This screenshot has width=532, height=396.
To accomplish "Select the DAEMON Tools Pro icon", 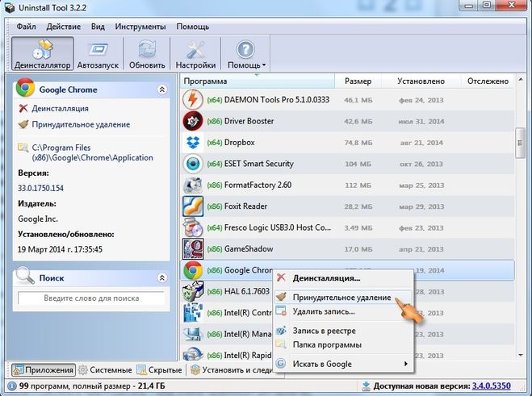I will pos(193,100).
